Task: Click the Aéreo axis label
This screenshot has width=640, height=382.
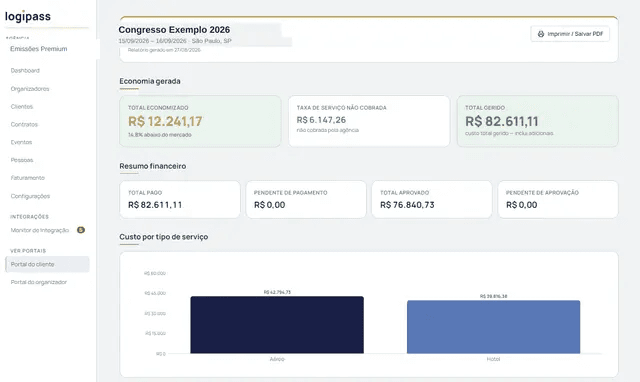Action: pos(277,359)
